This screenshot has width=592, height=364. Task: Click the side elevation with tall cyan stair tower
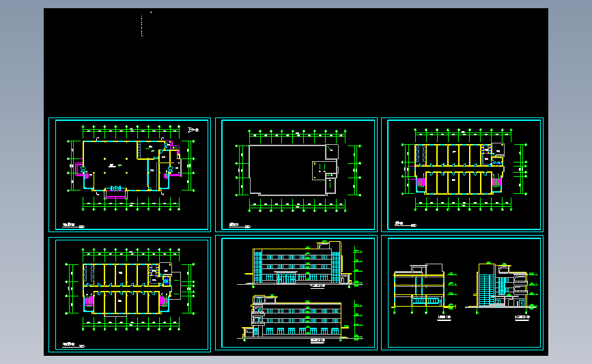(x=502, y=287)
